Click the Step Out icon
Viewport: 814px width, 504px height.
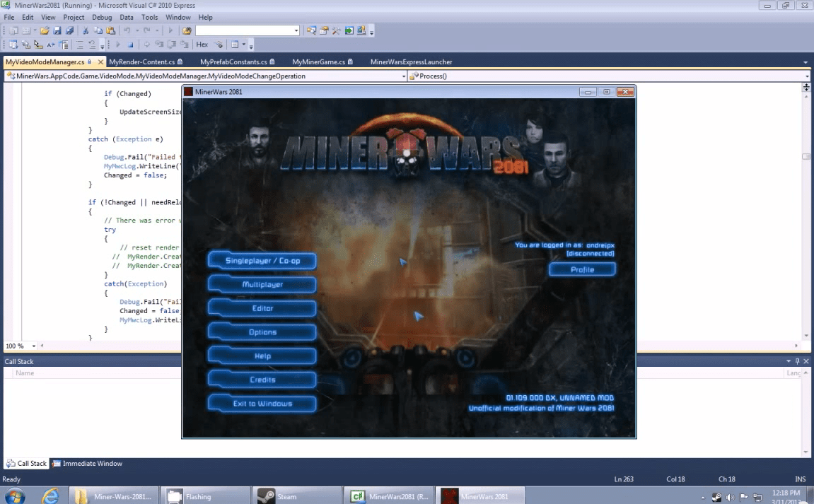pyautogui.click(x=185, y=45)
